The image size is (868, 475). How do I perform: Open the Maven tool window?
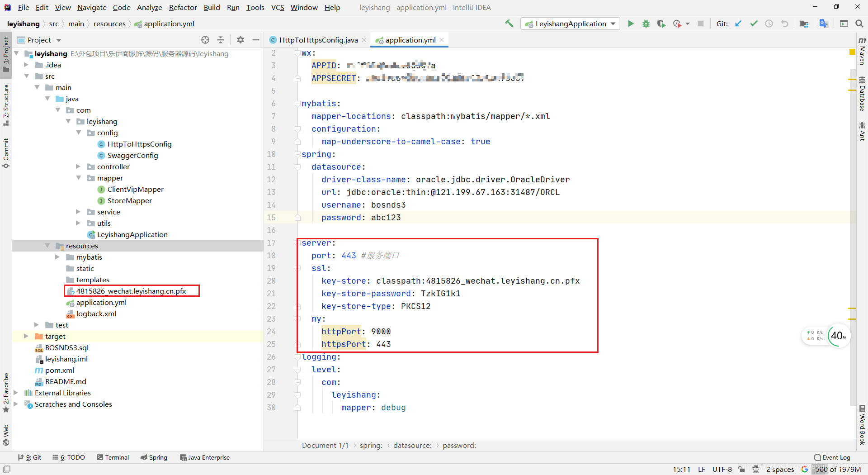click(x=862, y=51)
